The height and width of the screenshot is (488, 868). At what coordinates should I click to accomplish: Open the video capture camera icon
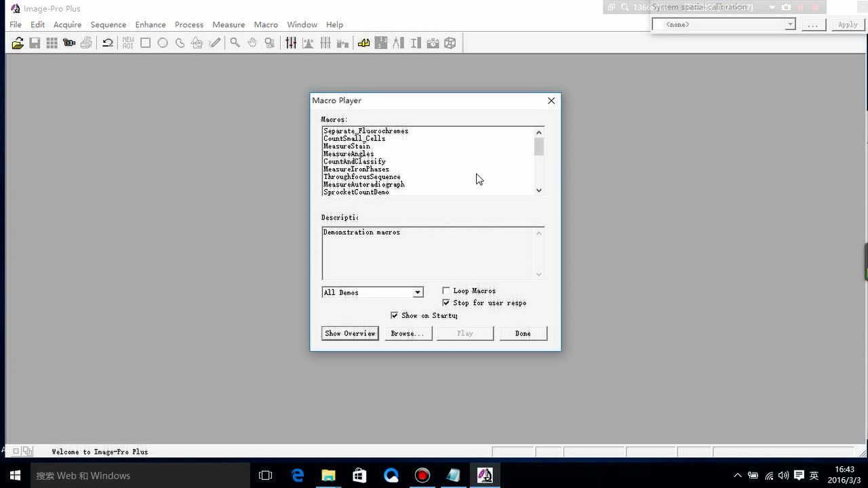[x=68, y=43]
